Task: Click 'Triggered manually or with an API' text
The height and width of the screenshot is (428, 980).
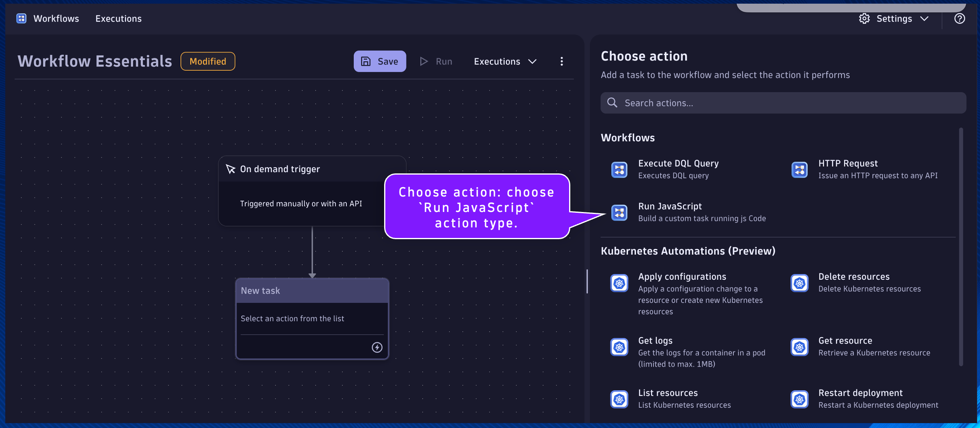Action: tap(301, 203)
